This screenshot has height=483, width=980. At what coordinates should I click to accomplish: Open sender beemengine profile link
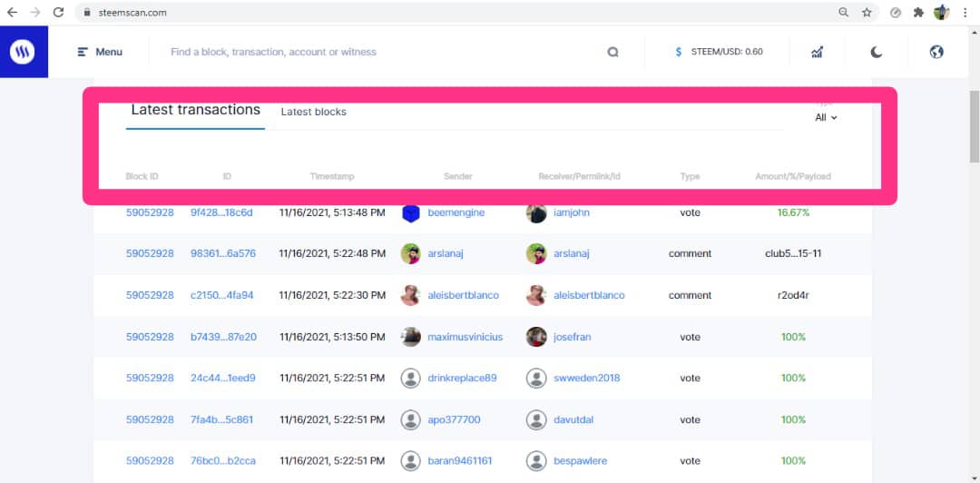(x=456, y=212)
